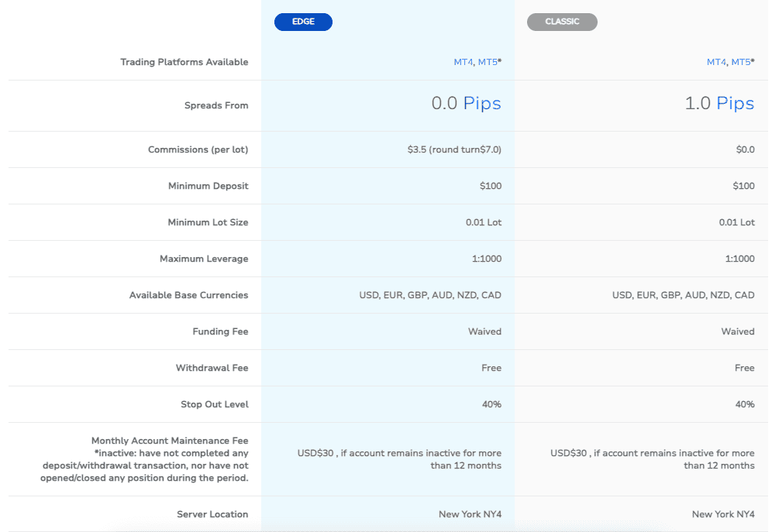Click the Commissions (per lot) label

point(198,149)
